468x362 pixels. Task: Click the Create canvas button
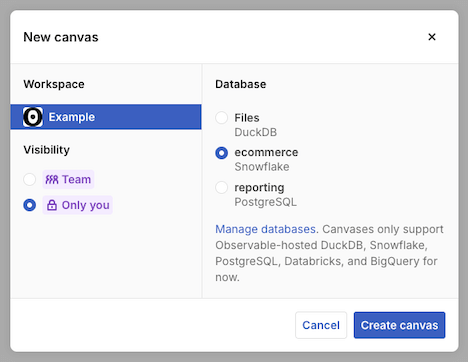tap(399, 325)
